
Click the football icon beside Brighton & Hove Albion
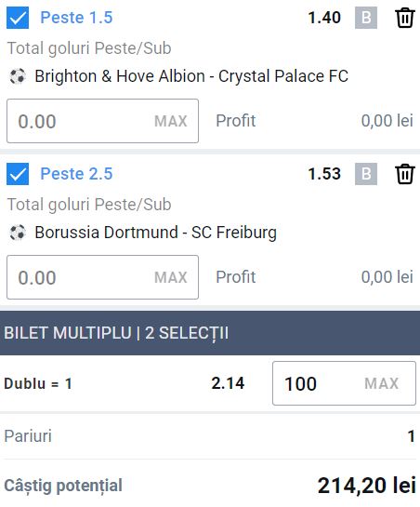click(18, 76)
